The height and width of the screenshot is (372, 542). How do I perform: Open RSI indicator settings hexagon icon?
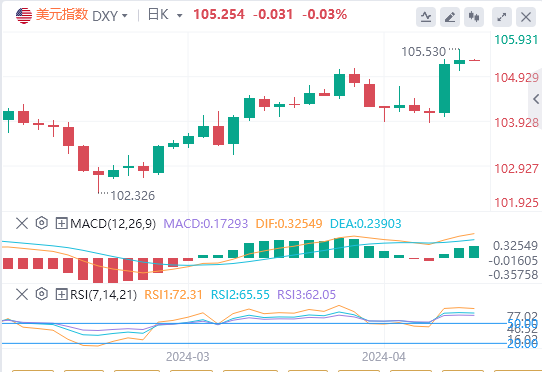point(41,294)
